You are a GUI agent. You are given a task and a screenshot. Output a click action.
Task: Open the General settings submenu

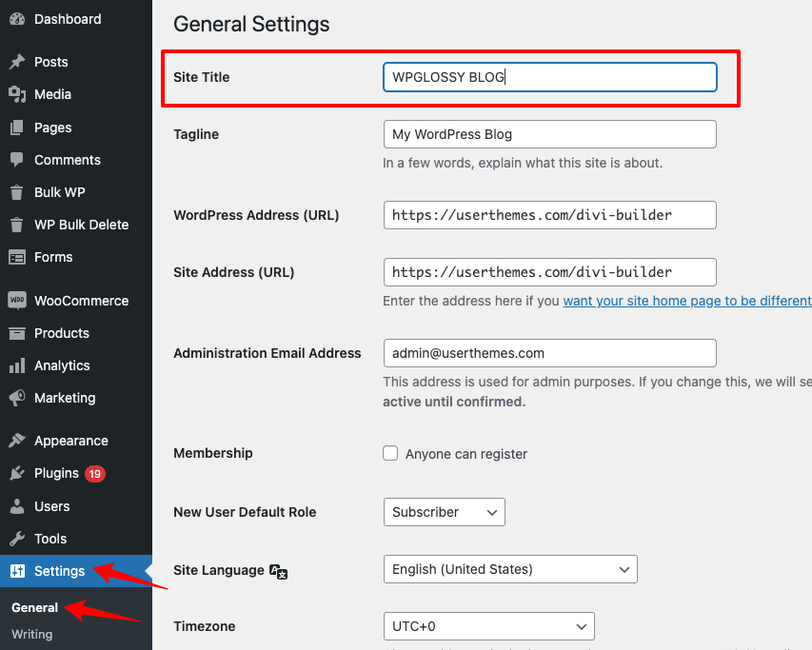coord(34,607)
